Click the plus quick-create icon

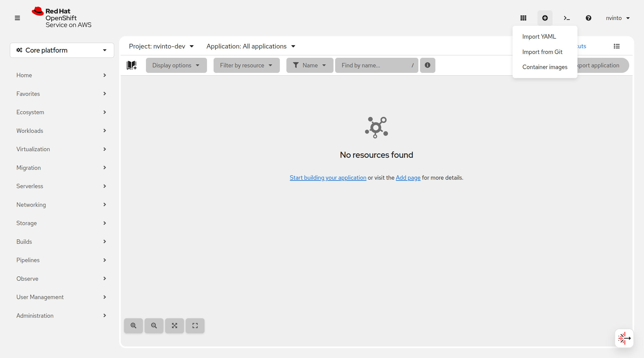click(x=545, y=18)
